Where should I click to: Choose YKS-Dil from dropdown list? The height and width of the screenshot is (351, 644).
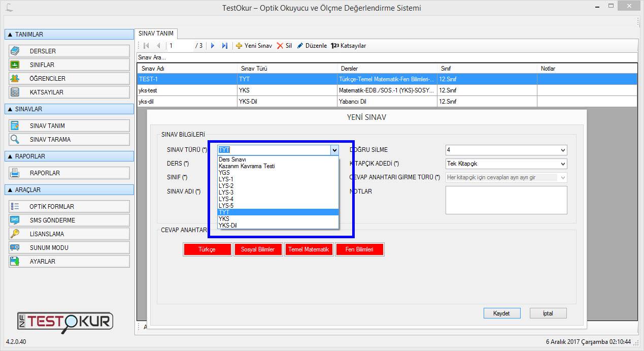tap(278, 226)
